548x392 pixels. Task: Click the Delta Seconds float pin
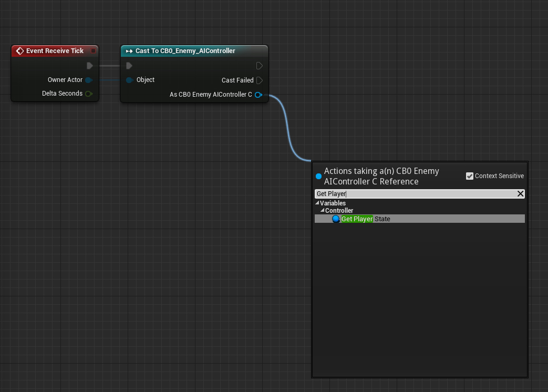(88, 93)
